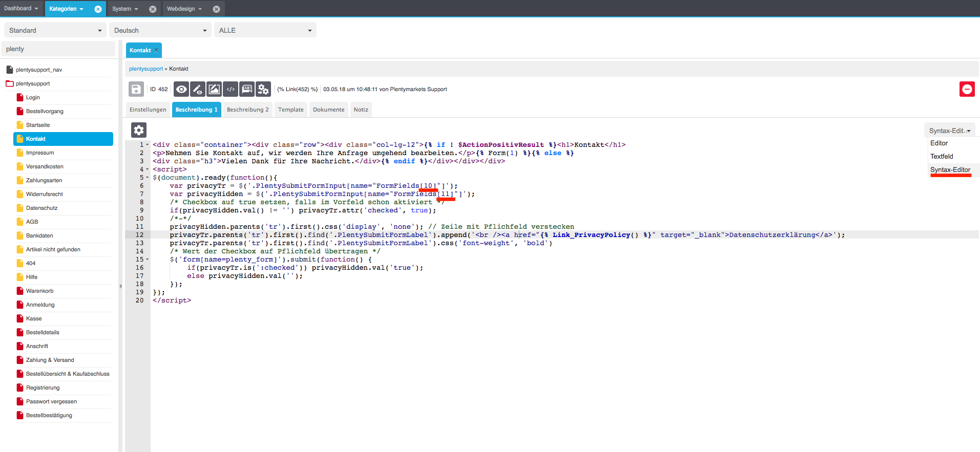Open plentysupport_nav in category tree

click(39, 70)
